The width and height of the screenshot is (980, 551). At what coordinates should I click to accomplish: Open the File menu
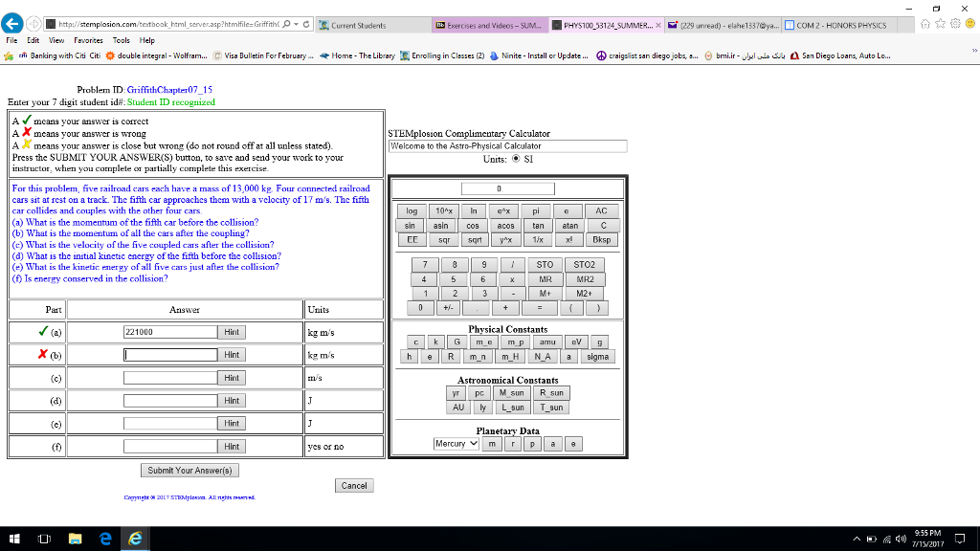coord(11,40)
